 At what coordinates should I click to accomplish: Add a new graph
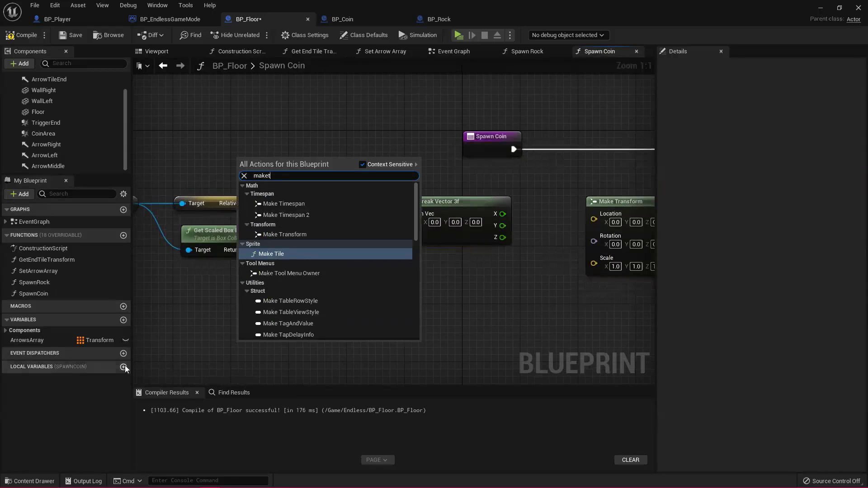(x=123, y=210)
